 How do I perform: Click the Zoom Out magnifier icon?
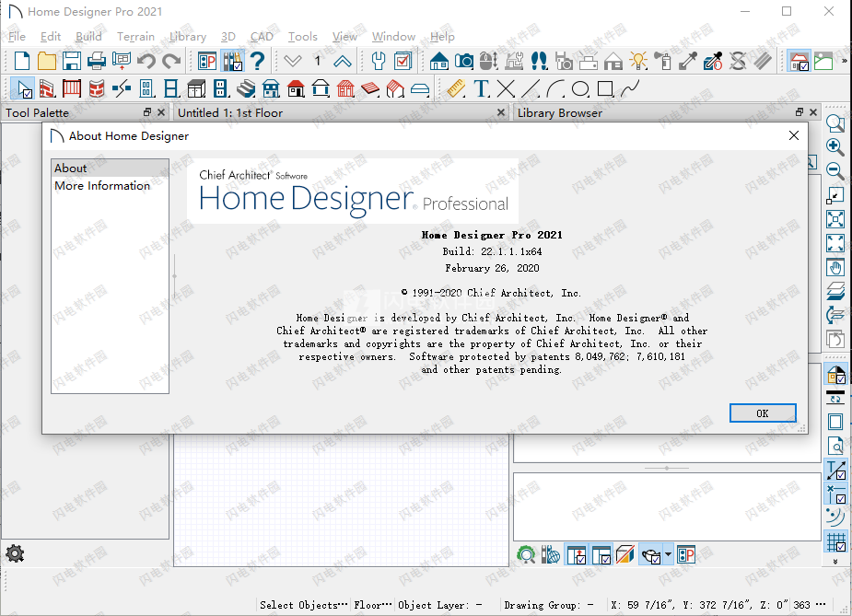(835, 171)
